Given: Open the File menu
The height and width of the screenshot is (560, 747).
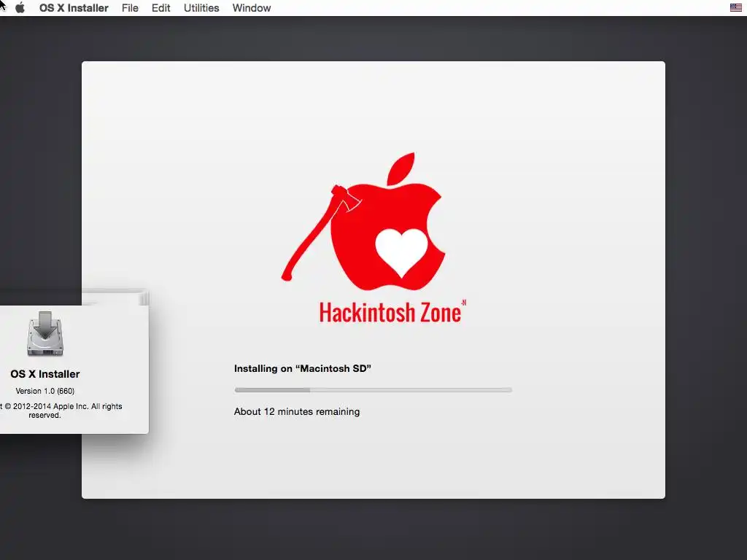Looking at the screenshot, I should point(130,8).
